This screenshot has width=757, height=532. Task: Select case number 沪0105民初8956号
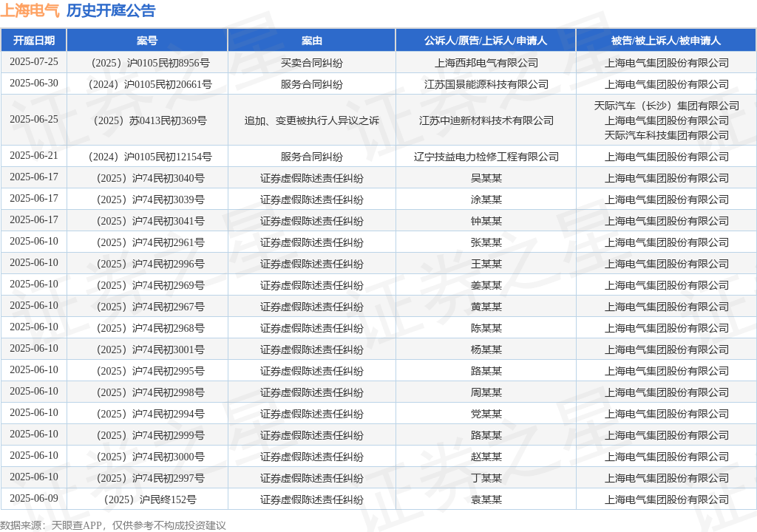pyautogui.click(x=150, y=63)
